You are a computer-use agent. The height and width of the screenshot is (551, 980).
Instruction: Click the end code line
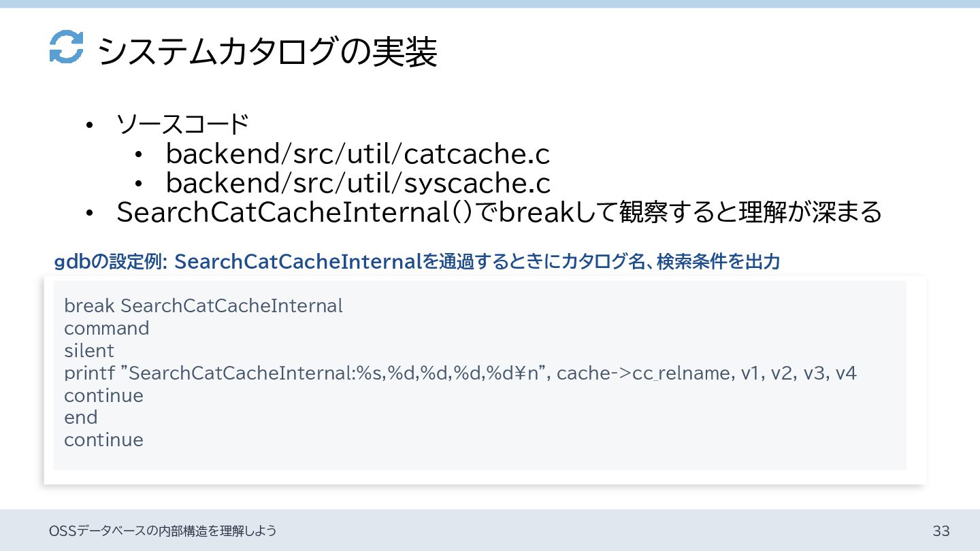point(80,418)
